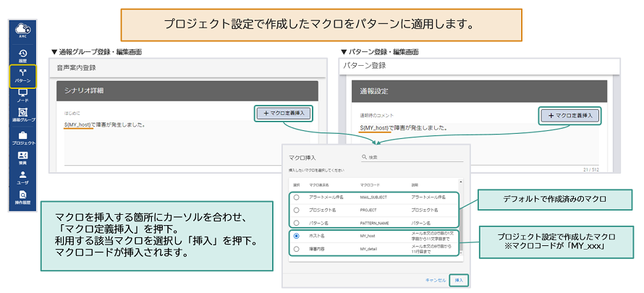This screenshot has width=644, height=293.
Task: Click マクロ定義挿入 in シナリオ詳細 panel
Action: coord(284,114)
